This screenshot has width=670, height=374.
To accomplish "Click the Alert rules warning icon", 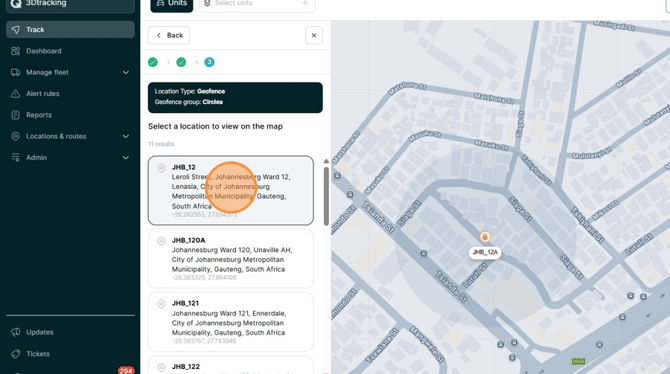I will 15,94.
